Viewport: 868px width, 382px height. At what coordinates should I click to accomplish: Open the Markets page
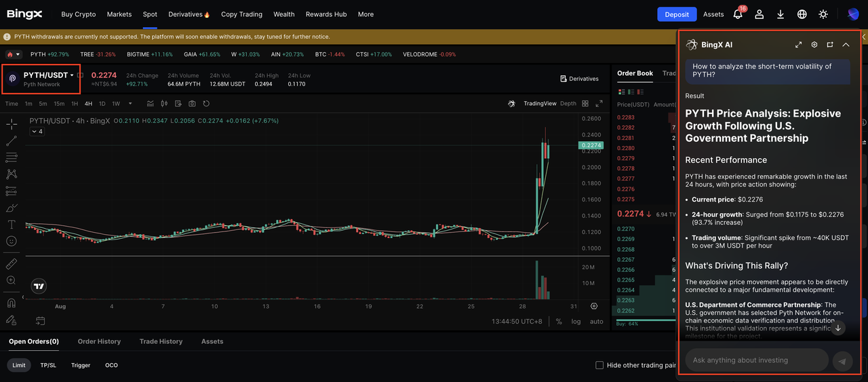[119, 14]
